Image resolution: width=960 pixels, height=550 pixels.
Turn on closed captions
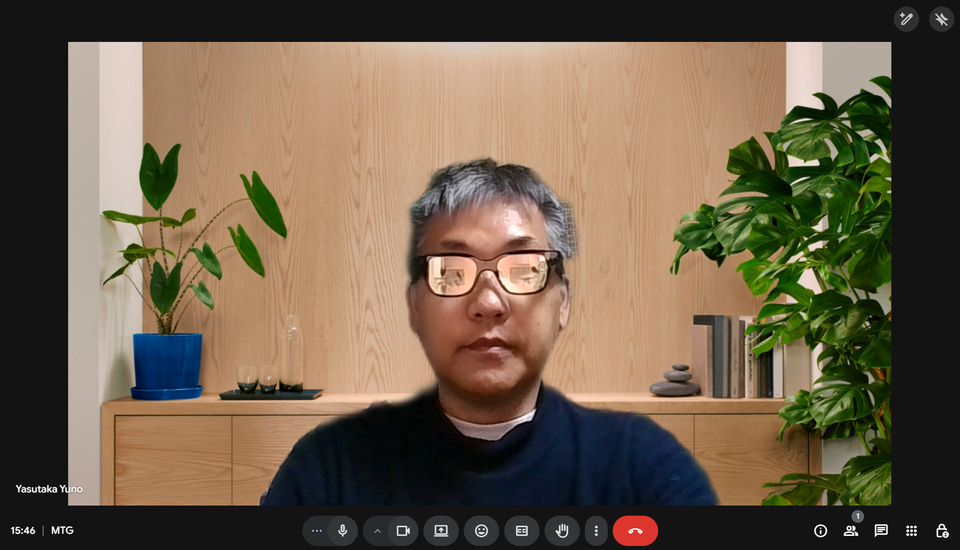(x=522, y=531)
